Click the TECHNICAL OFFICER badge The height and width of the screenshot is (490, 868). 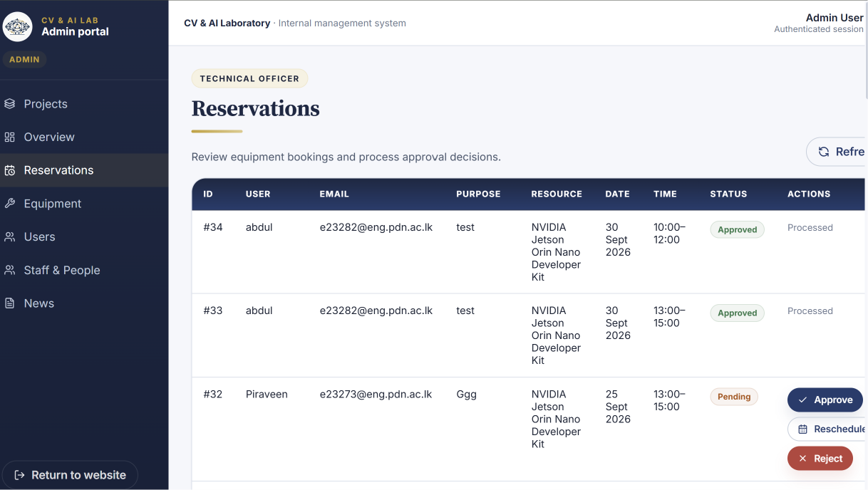[x=249, y=78]
